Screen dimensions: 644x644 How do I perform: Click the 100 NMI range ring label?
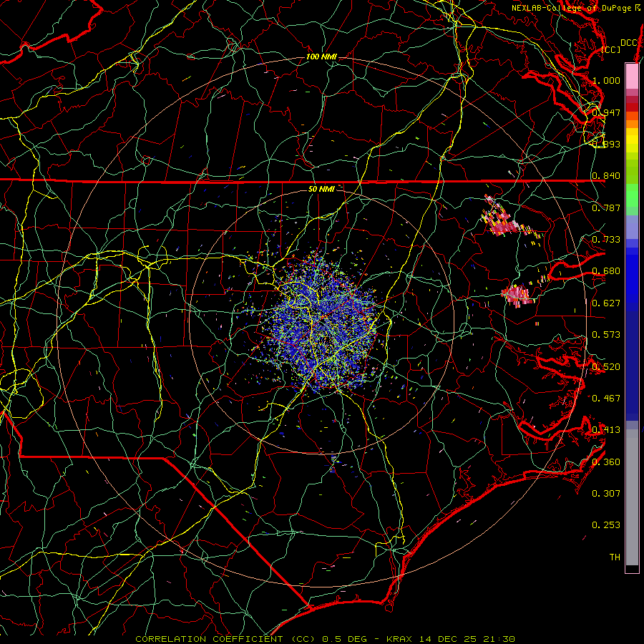(321, 57)
